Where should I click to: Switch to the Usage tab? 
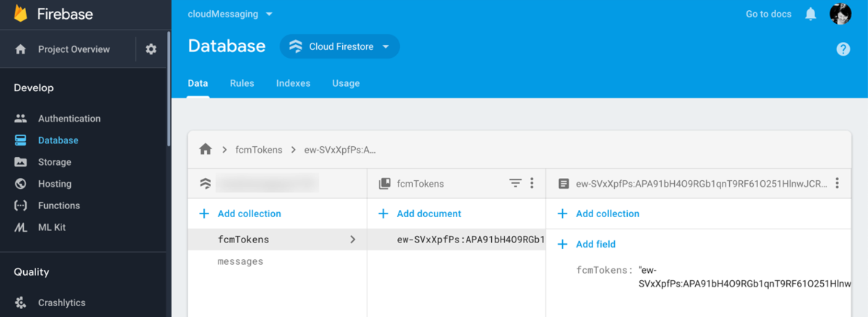point(346,83)
